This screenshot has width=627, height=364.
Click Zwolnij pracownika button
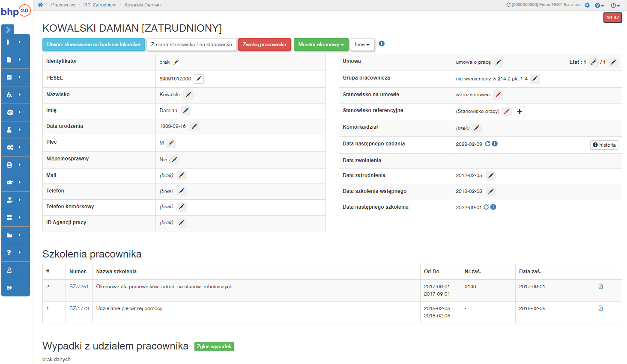pos(264,44)
